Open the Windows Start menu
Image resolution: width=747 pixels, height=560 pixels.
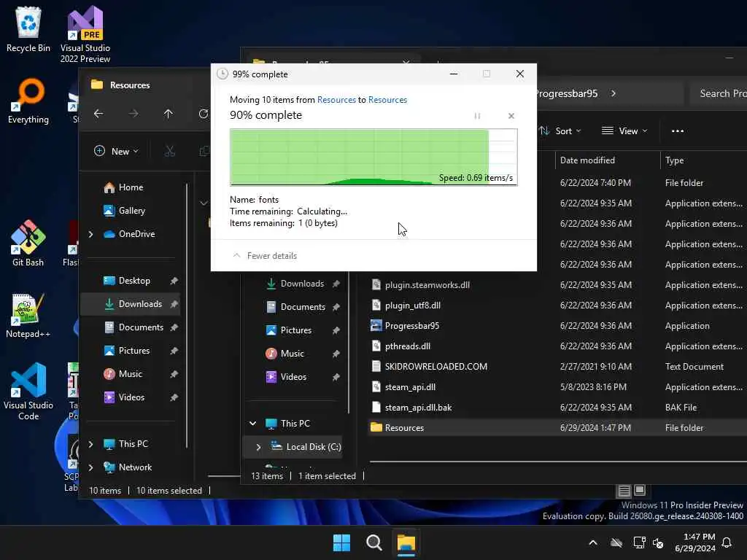tap(341, 542)
